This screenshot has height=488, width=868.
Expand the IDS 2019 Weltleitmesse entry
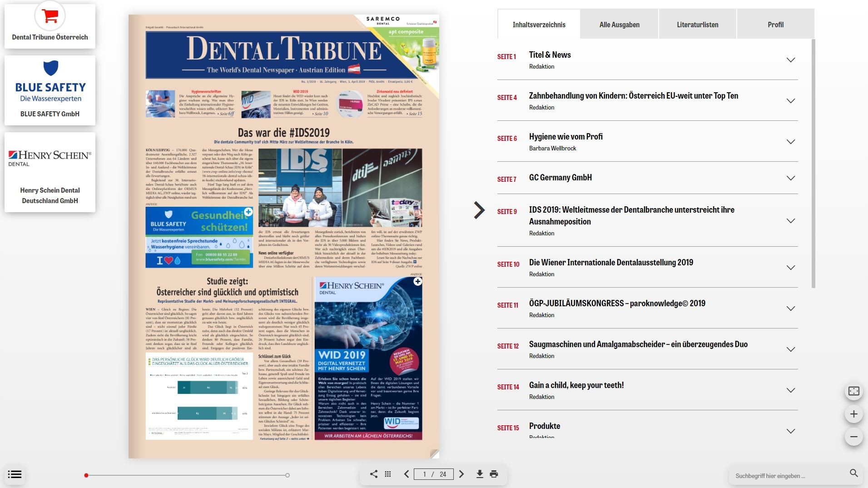click(x=791, y=221)
